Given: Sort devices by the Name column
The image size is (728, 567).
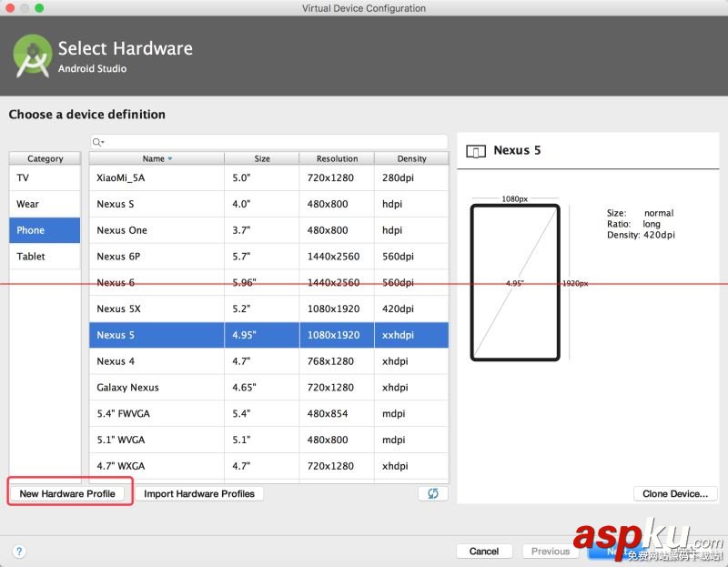Looking at the screenshot, I should coord(157,158).
